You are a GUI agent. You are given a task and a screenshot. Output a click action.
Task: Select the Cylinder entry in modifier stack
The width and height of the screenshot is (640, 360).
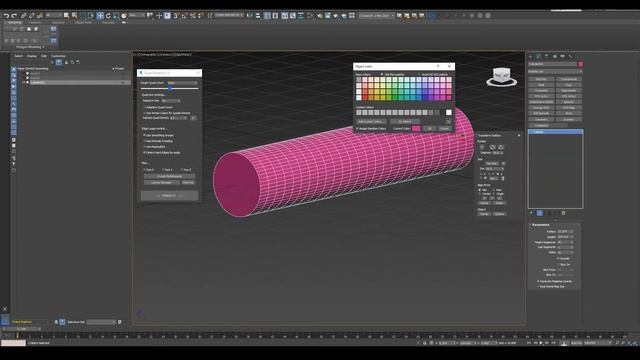point(556,132)
